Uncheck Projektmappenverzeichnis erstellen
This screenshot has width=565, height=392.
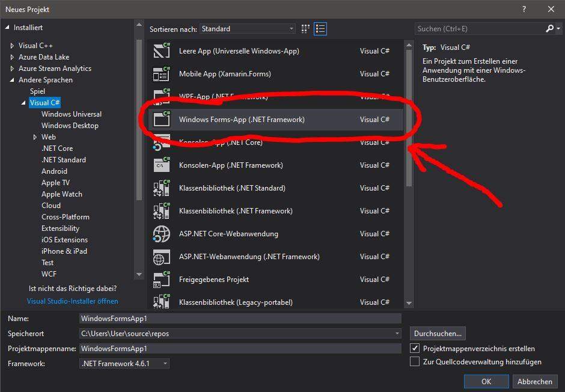414,348
